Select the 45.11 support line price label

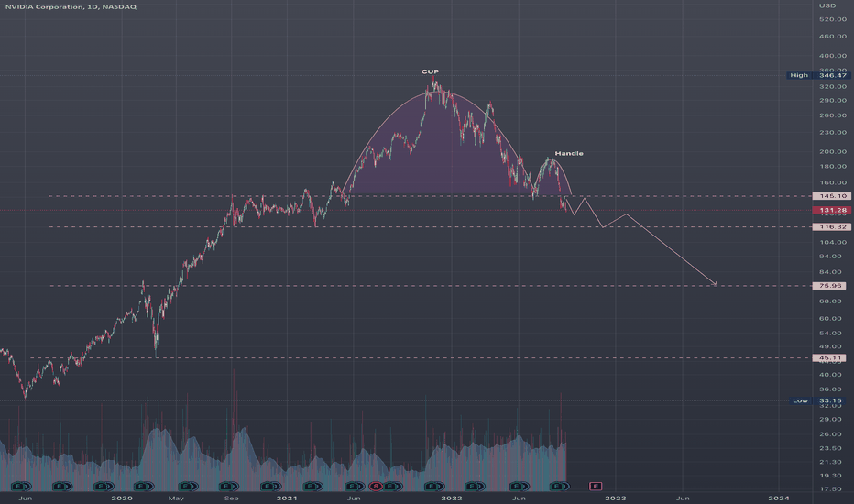click(x=829, y=358)
